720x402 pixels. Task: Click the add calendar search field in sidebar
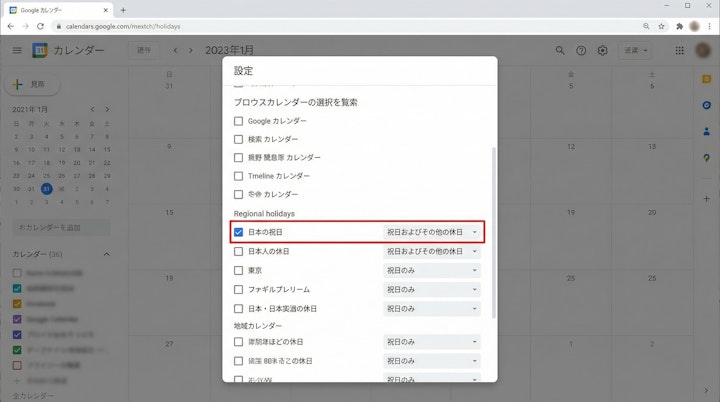tap(62, 227)
